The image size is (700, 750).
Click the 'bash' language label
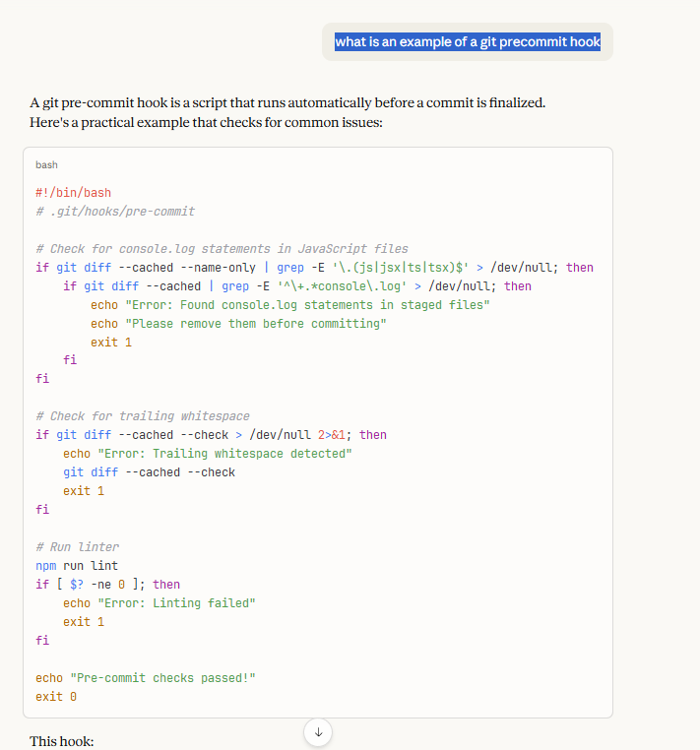(46, 165)
